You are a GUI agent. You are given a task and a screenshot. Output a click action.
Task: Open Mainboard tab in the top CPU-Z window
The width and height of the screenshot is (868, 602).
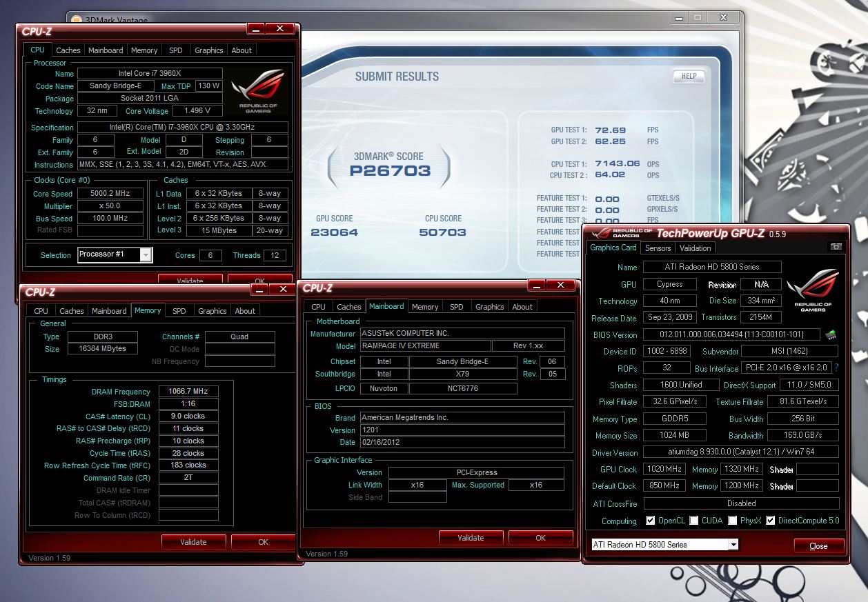coord(106,50)
